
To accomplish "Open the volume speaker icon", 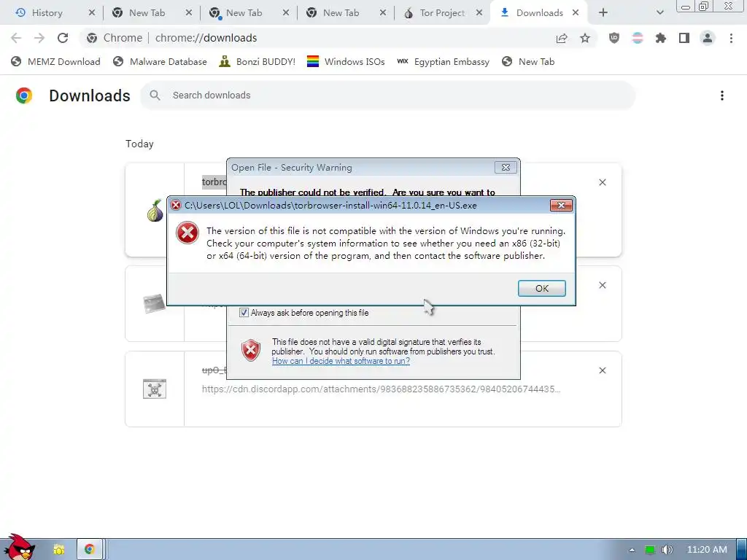I will [667, 550].
